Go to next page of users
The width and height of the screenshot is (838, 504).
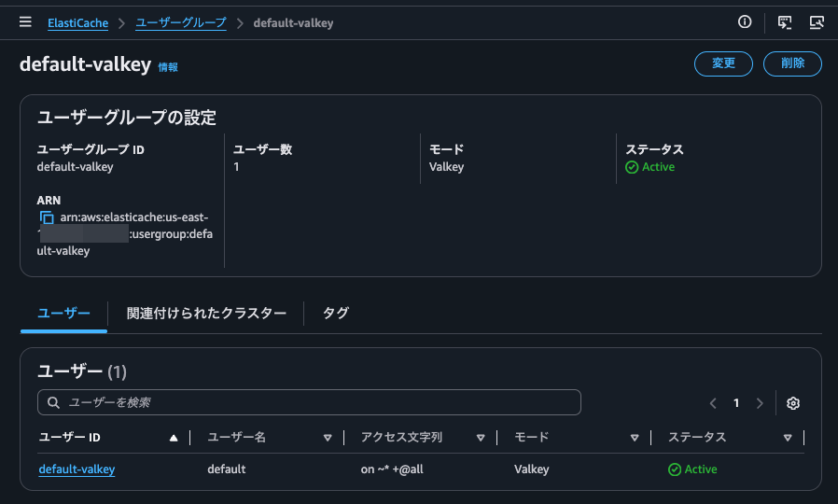[x=760, y=403]
